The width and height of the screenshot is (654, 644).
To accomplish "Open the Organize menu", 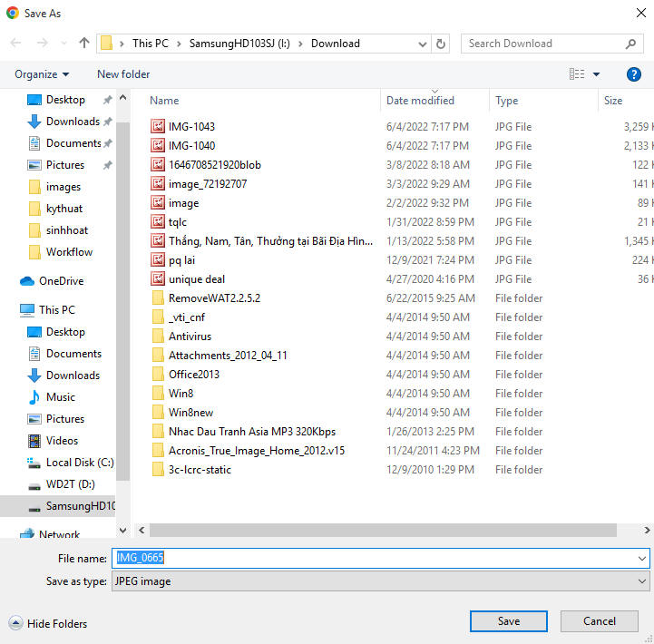I will click(42, 74).
